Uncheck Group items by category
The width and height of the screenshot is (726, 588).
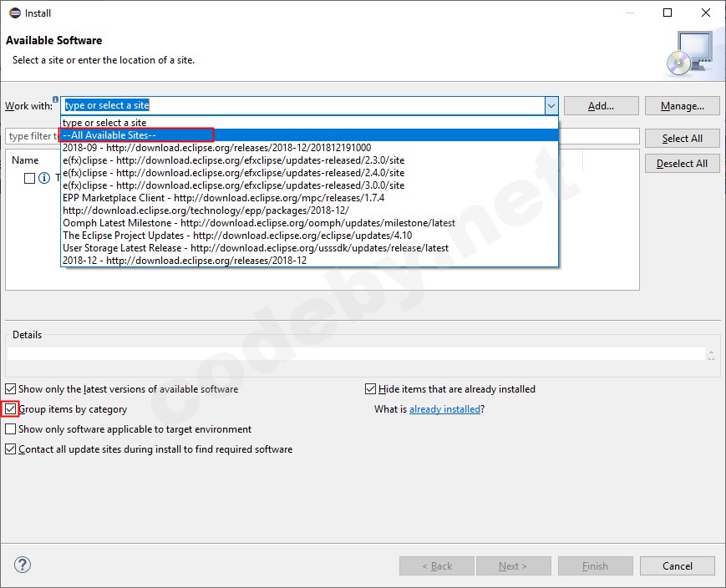click(x=10, y=408)
